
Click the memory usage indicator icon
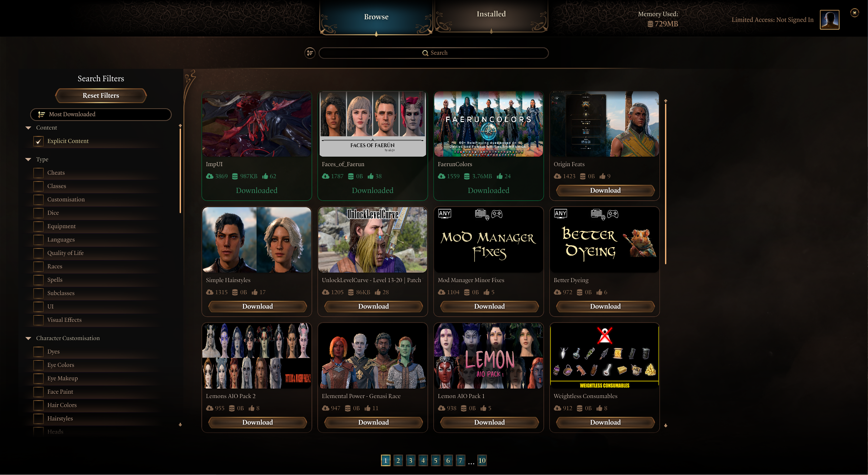(x=650, y=24)
